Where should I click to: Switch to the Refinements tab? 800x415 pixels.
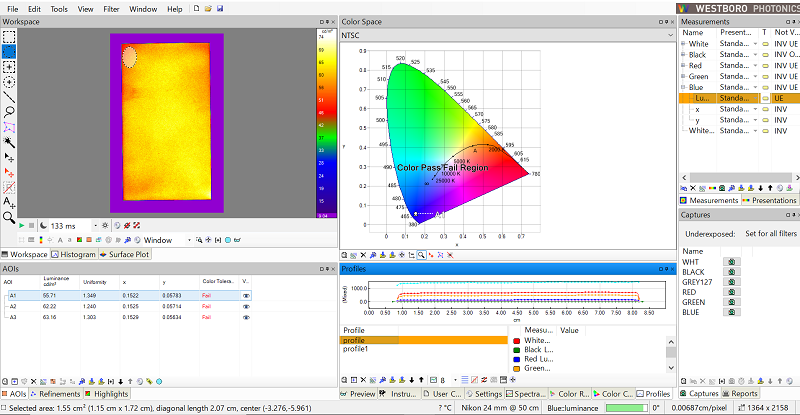[x=55, y=394]
